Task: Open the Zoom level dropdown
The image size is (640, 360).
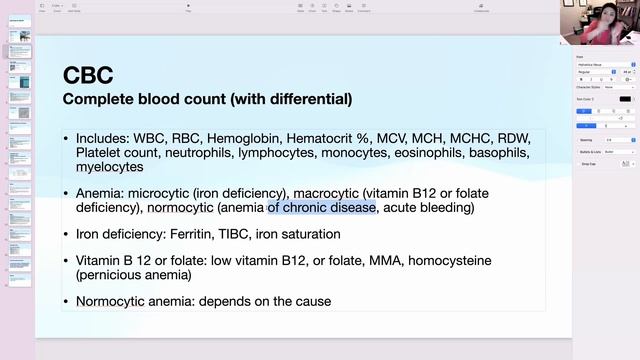Action: 57,7
